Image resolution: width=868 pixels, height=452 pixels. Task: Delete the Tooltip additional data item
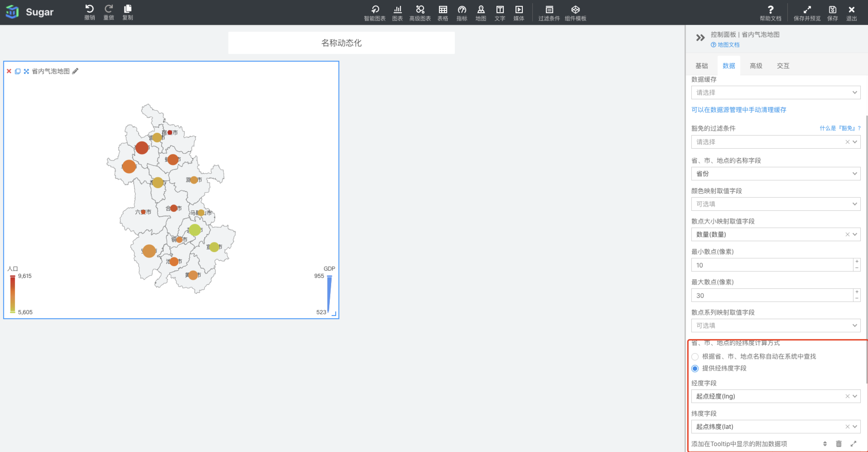point(839,444)
